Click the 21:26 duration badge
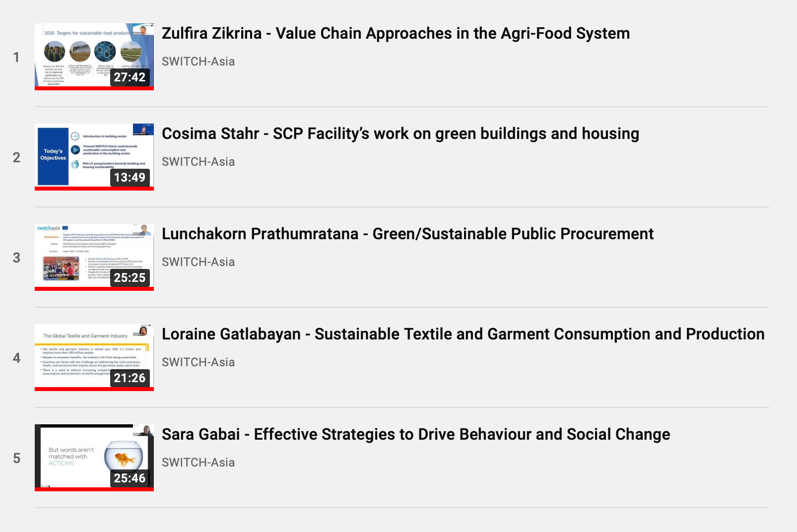Viewport: 797px width, 532px height. point(130,378)
